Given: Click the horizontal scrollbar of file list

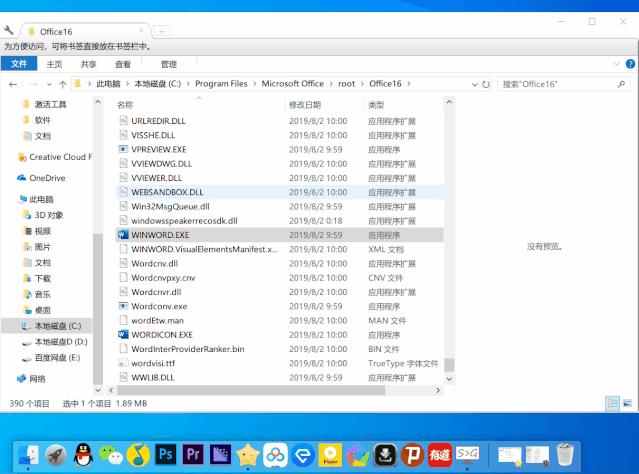Looking at the screenshot, I should (251, 390).
